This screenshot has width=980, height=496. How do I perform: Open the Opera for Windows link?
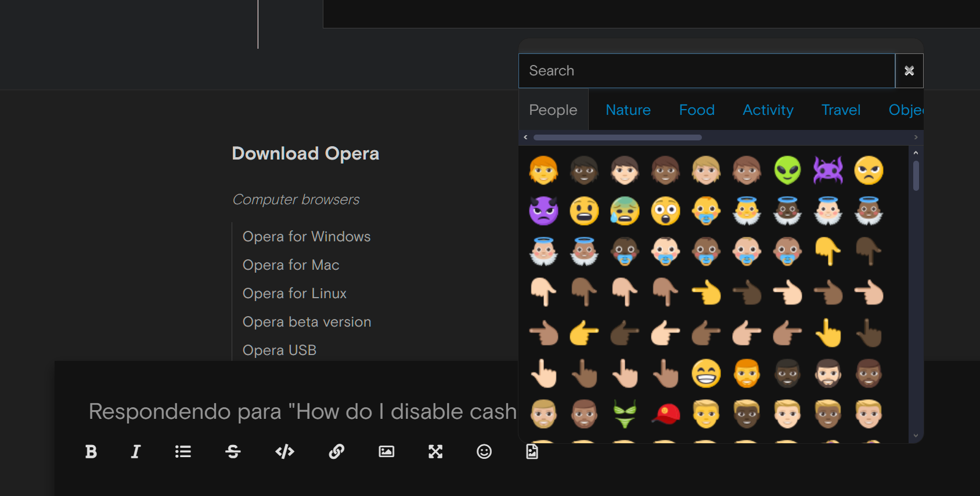click(307, 237)
